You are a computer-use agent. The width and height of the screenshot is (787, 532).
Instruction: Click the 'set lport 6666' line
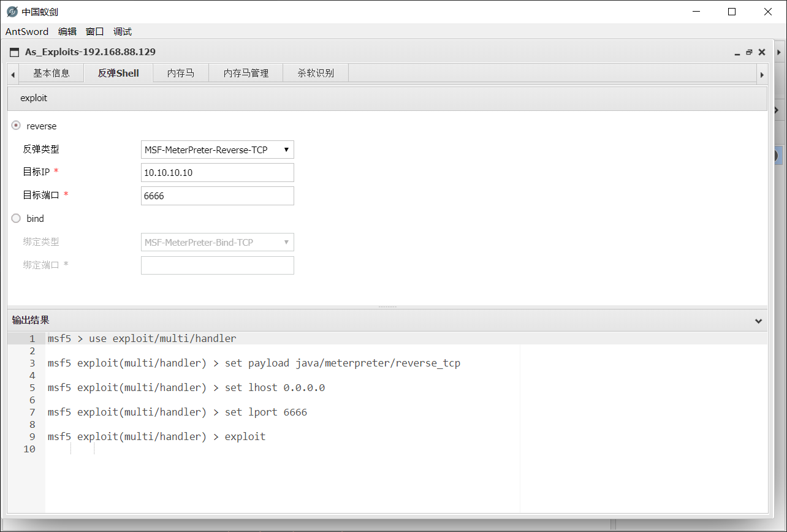pos(177,412)
